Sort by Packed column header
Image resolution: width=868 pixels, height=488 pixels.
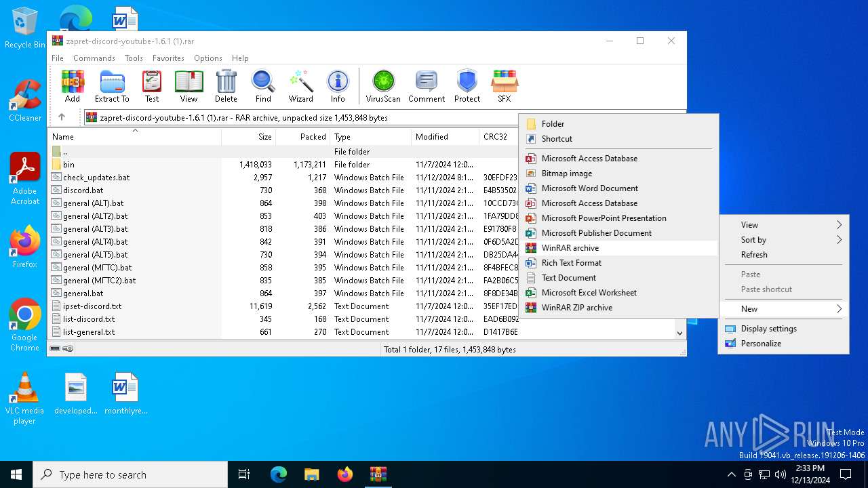click(302, 137)
